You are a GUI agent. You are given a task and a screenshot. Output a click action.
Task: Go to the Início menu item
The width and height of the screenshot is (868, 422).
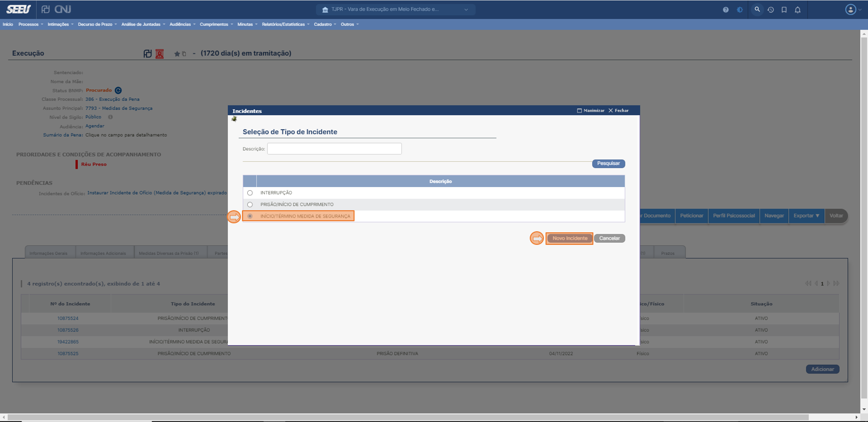[8, 24]
